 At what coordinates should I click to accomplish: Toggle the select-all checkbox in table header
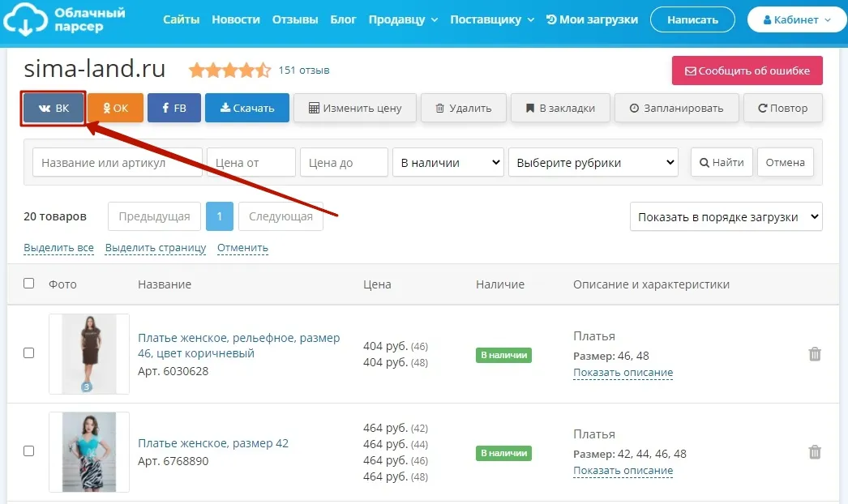[28, 284]
